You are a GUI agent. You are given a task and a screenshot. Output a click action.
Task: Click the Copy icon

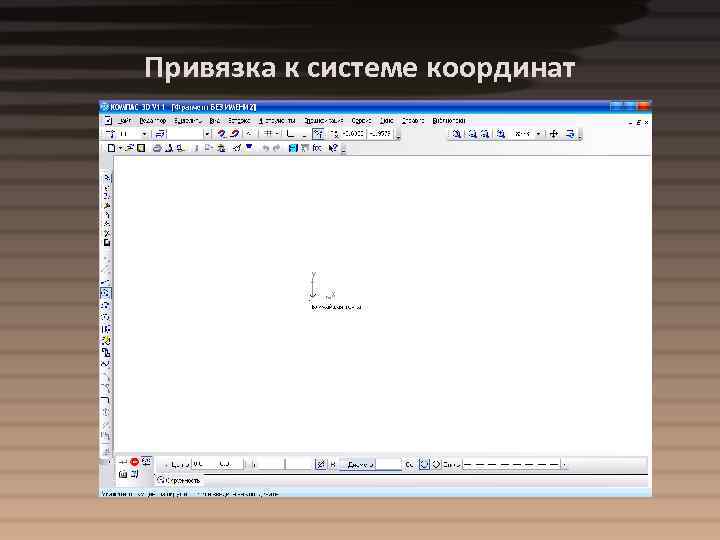tap(208, 148)
